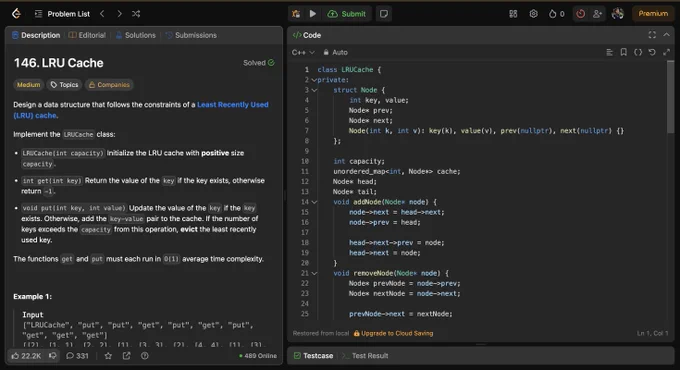
Task: Click the debugger icon beside Run
Action: [296, 14]
